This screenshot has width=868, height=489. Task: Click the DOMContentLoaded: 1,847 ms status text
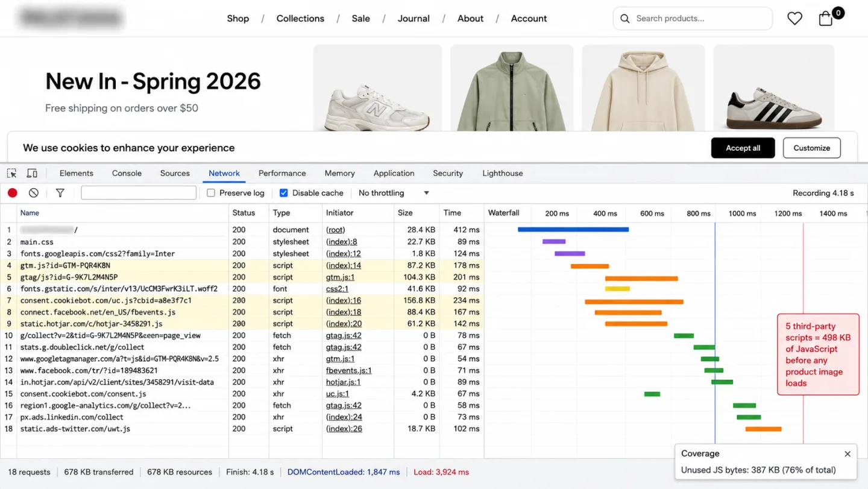(x=344, y=472)
